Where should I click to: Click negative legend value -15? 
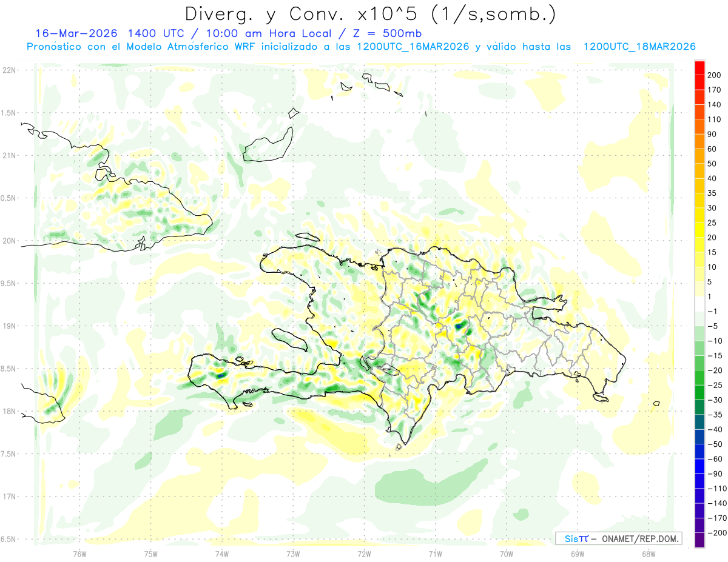(x=716, y=356)
